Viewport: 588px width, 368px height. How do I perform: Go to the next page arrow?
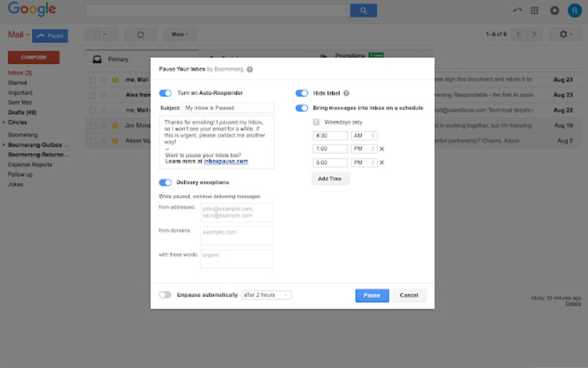click(534, 34)
